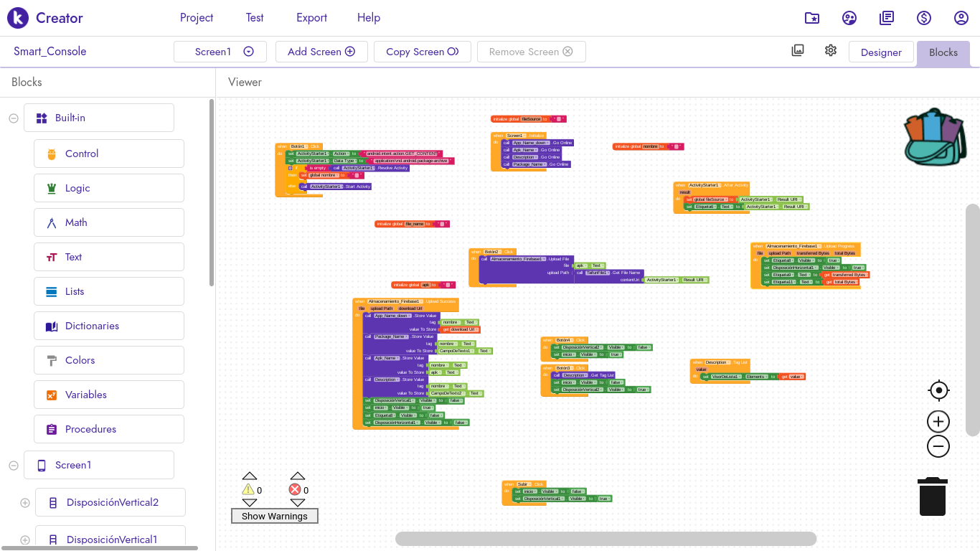Zoom out with the minus circle icon

pos(938,446)
